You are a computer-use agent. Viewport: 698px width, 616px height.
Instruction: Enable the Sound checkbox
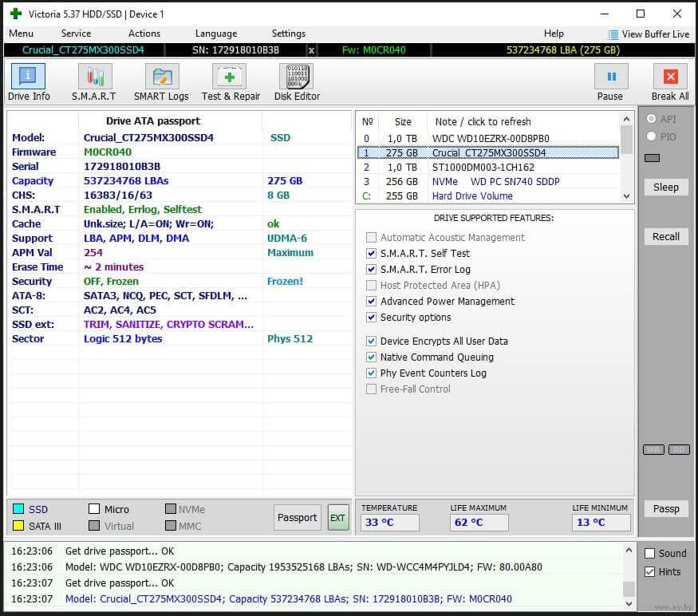[x=650, y=554]
